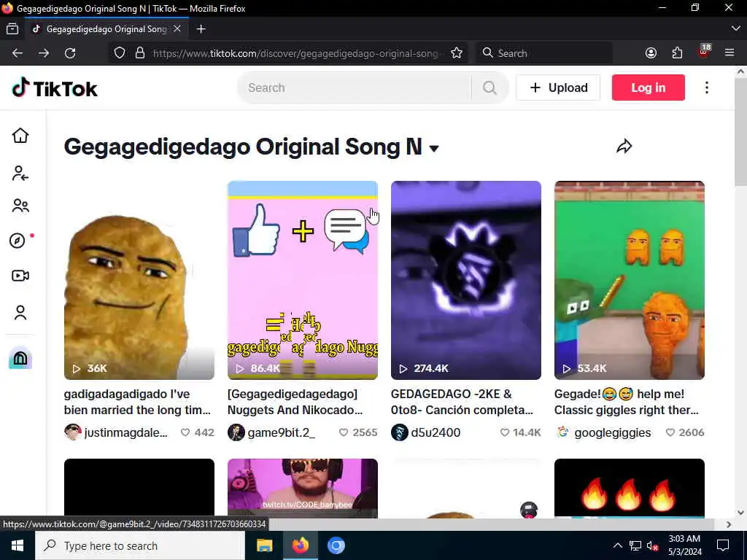Click the Windows taskbar search box
The height and width of the screenshot is (560, 747).
(x=140, y=545)
